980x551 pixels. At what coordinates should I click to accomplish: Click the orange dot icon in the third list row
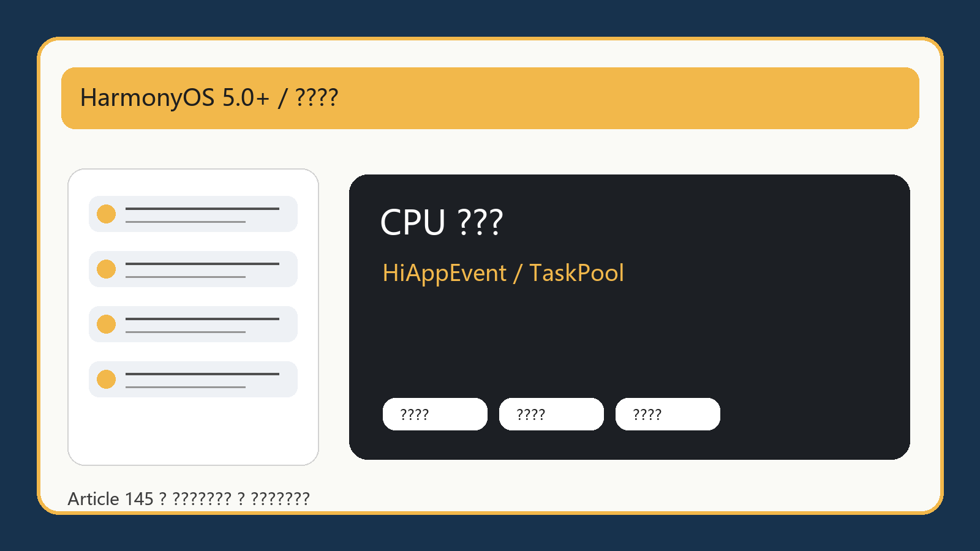point(107,324)
